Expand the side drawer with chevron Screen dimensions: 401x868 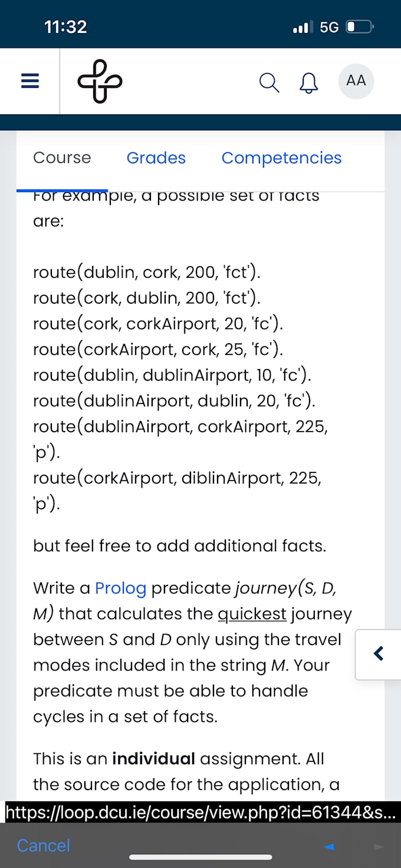(x=379, y=654)
